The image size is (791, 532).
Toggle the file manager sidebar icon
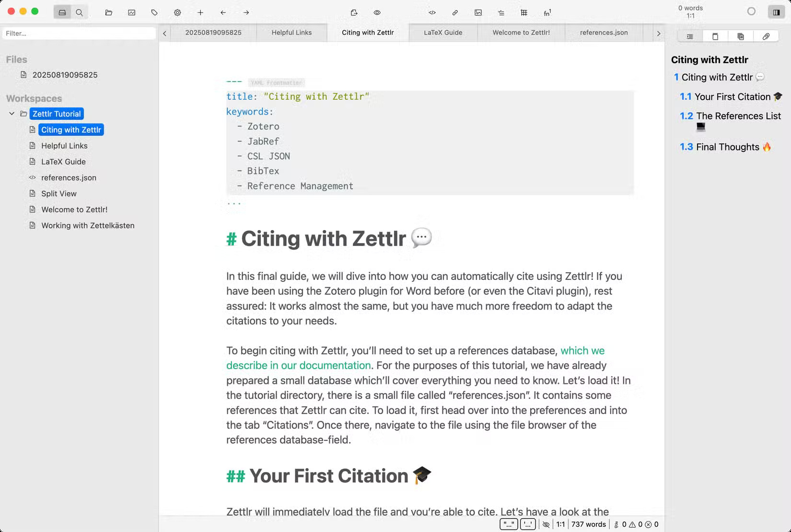[61, 12]
